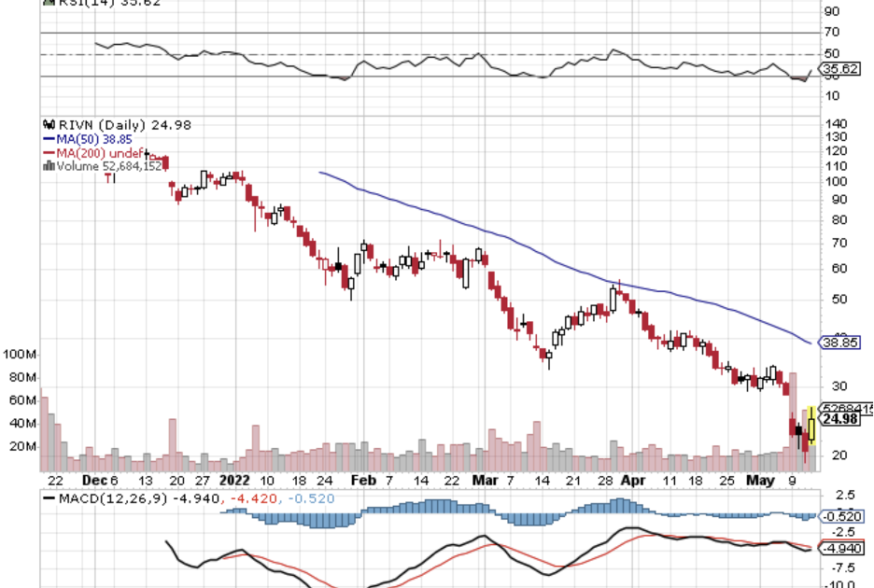
Task: Click the May label on date axis
Action: coord(761,480)
